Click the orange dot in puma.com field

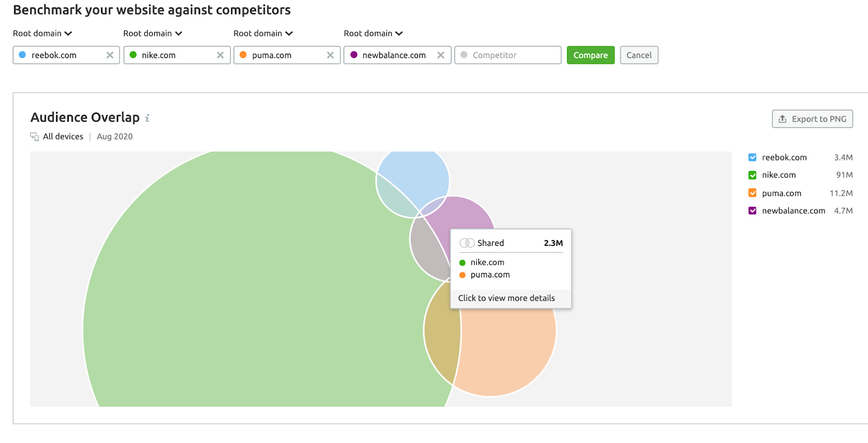243,55
